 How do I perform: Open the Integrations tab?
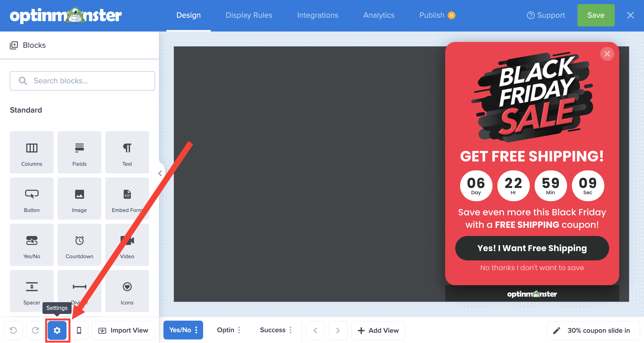tap(318, 15)
